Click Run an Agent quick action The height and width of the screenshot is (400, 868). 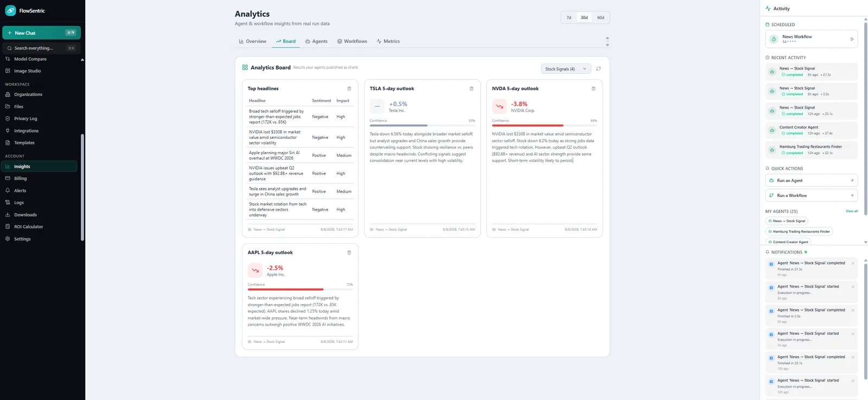click(x=811, y=180)
